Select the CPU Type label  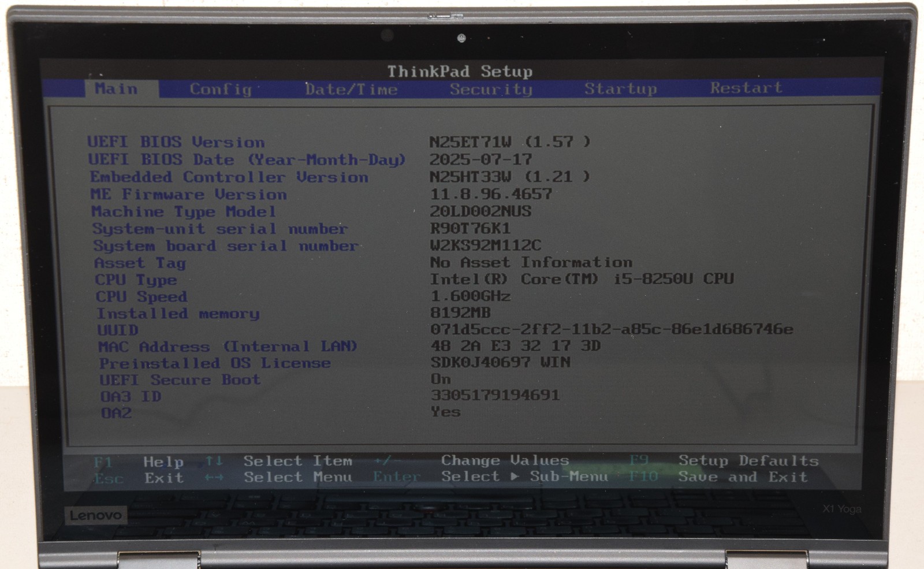(x=136, y=280)
